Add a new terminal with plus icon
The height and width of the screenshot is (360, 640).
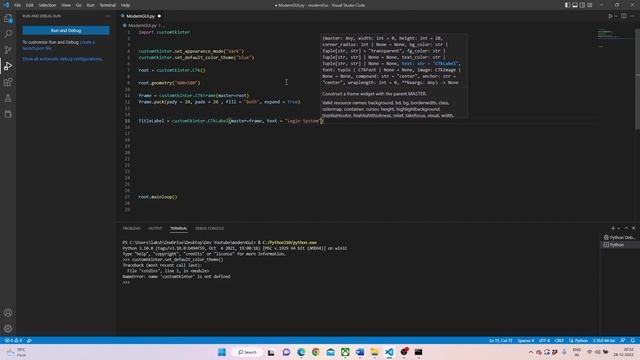point(612,228)
